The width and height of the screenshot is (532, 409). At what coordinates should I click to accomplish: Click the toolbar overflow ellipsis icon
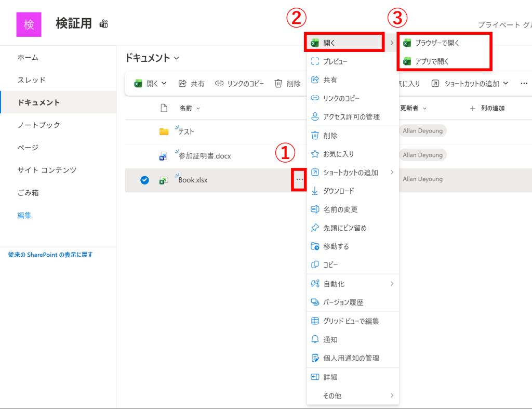point(524,84)
